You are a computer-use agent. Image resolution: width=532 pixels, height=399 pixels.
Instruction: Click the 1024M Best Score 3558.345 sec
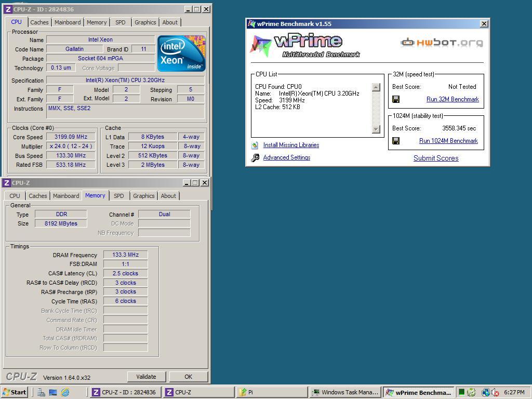click(x=459, y=128)
